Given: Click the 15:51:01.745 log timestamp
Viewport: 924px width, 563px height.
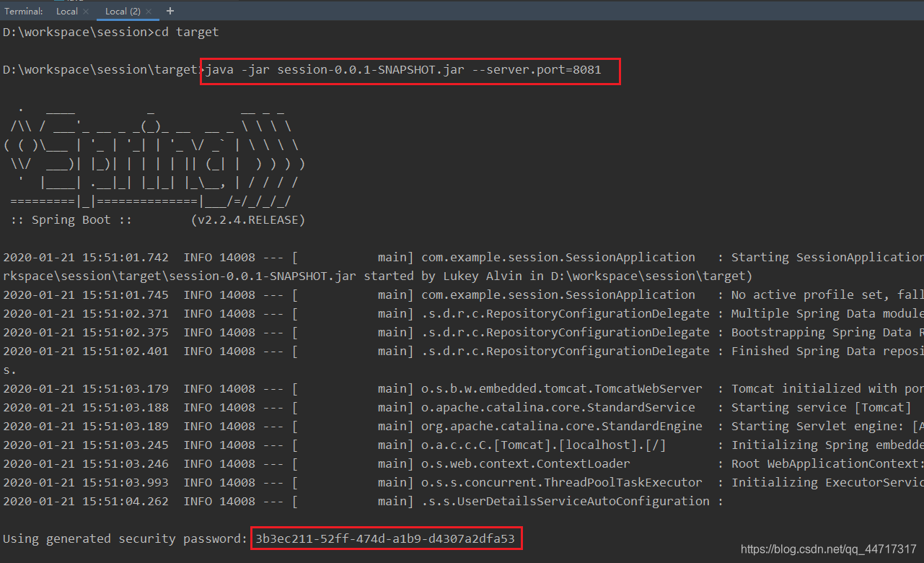Looking at the screenshot, I should pos(126,294).
